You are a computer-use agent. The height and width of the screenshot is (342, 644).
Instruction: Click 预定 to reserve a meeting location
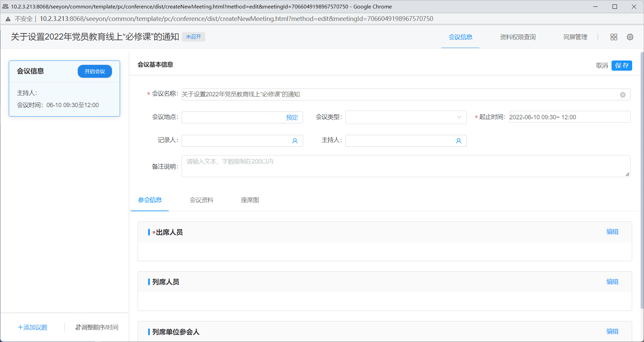[292, 118]
